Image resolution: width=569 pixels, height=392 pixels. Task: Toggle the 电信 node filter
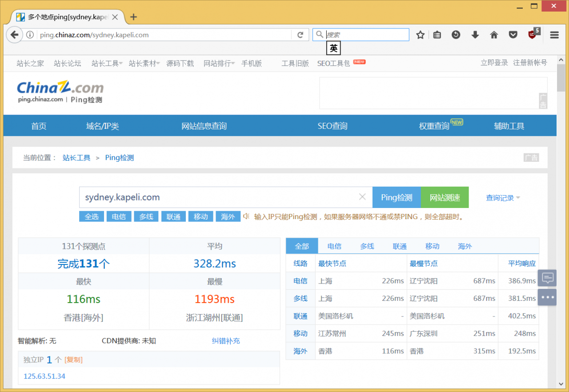[x=119, y=216]
